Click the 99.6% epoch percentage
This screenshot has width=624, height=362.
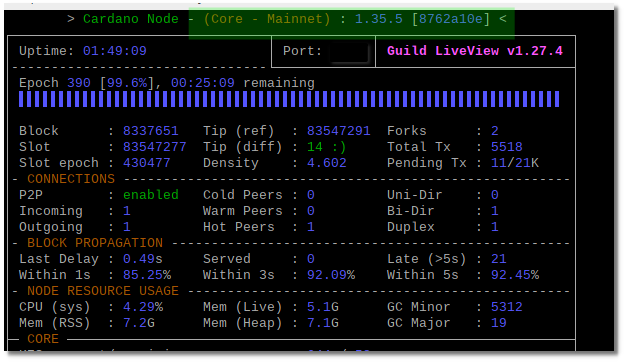tap(127, 83)
